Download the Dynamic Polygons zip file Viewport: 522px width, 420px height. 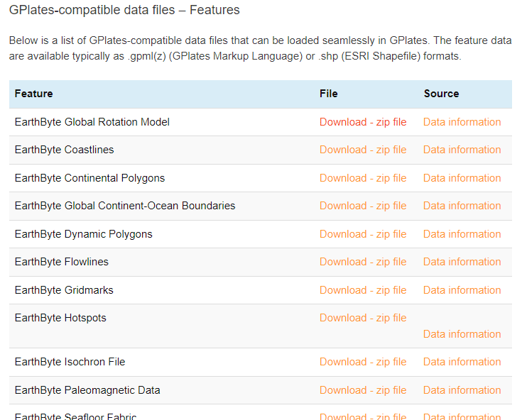click(363, 234)
